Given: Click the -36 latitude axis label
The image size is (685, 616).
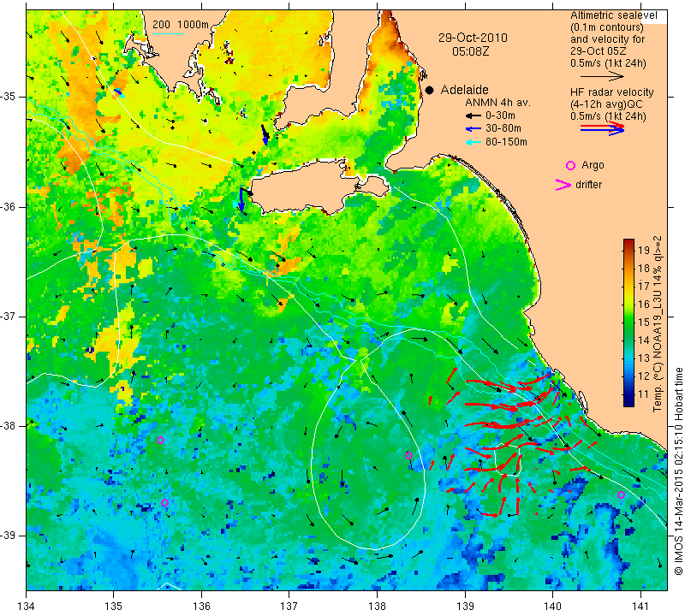Looking at the screenshot, I should [x=9, y=206].
